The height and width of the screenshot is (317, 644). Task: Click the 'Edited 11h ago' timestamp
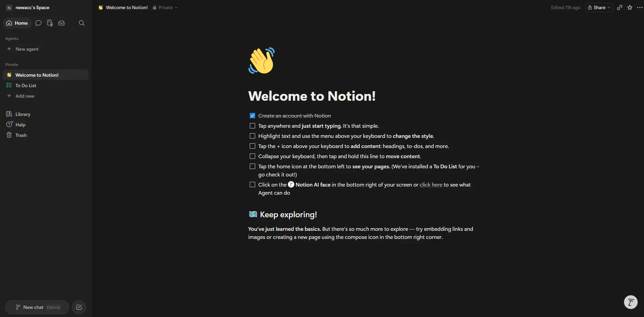coord(566,7)
